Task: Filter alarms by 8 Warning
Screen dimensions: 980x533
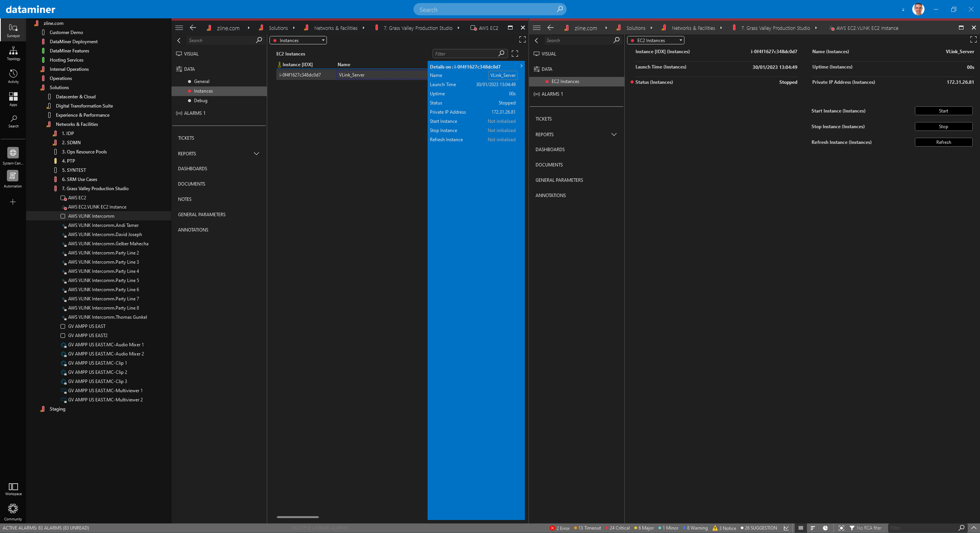Action: pyautogui.click(x=695, y=528)
